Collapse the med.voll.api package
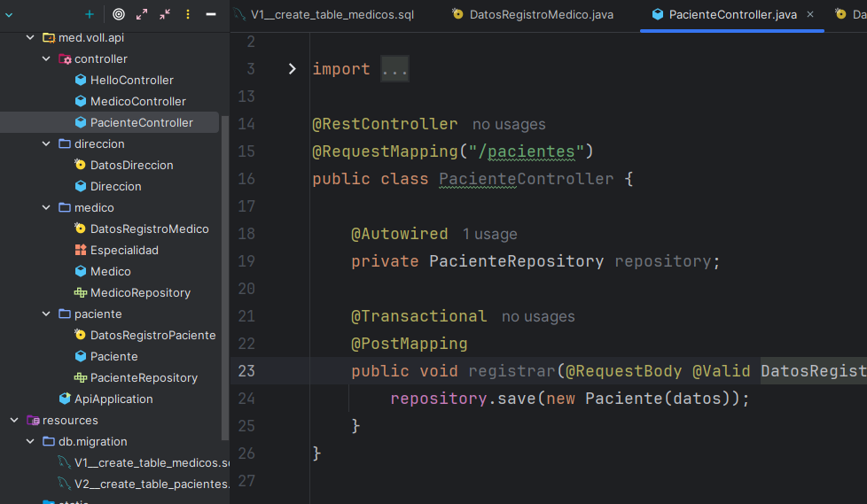Screen dimensions: 867x504 coord(30,37)
